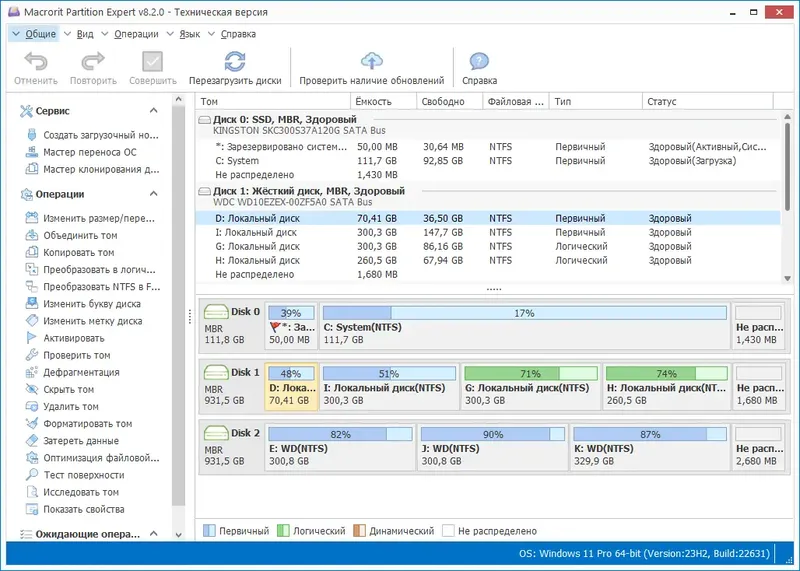Click the Первичный blue legend swatch
Image resolution: width=800 pixels, height=571 pixels.
pyautogui.click(x=209, y=531)
